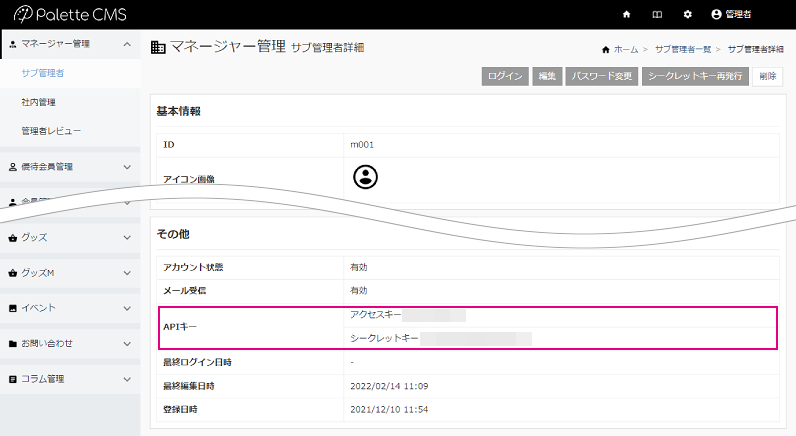796x436 pixels.
Task: Click the グッズ basket icon in sidebar
Action: pyautogui.click(x=13, y=238)
